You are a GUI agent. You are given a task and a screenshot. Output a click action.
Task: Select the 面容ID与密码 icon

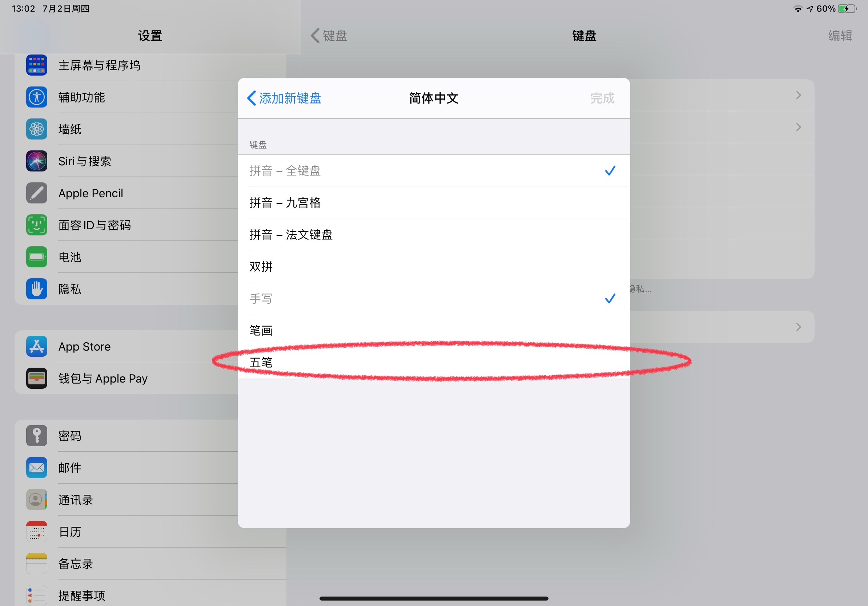pos(37,225)
